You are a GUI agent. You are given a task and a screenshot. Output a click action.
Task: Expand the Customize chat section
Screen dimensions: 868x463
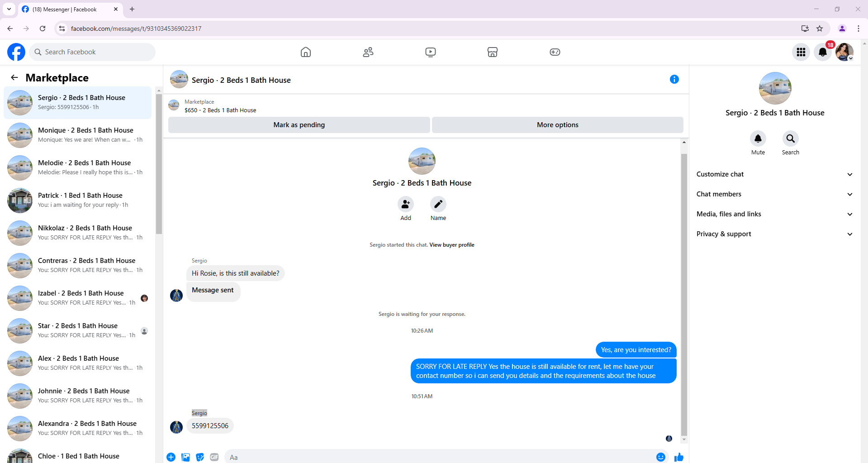pos(775,174)
